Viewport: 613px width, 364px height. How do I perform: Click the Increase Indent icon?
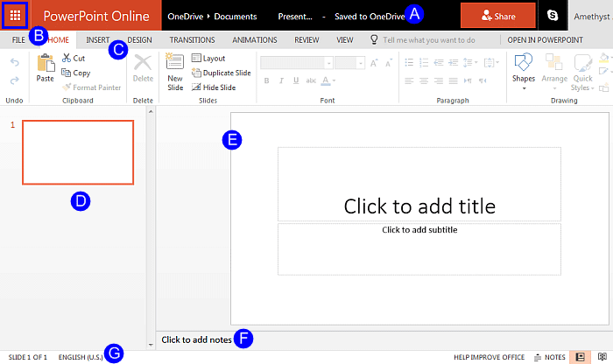tap(453, 62)
